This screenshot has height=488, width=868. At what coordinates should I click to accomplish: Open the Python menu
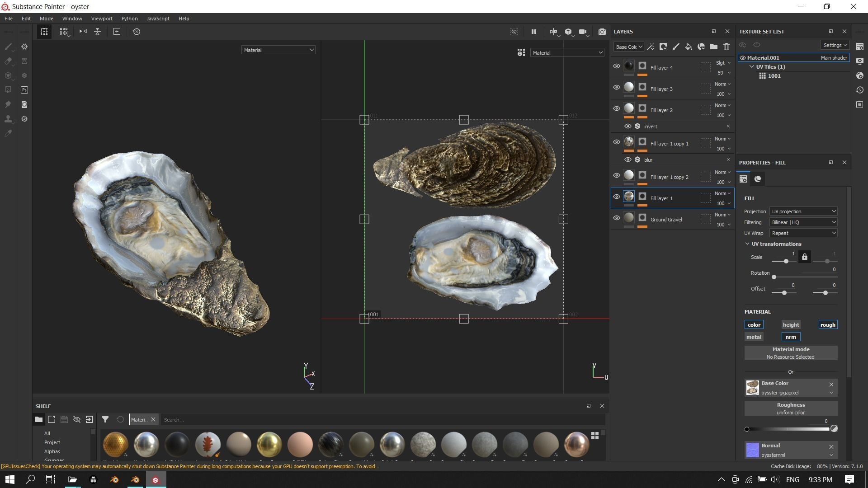pyautogui.click(x=130, y=19)
